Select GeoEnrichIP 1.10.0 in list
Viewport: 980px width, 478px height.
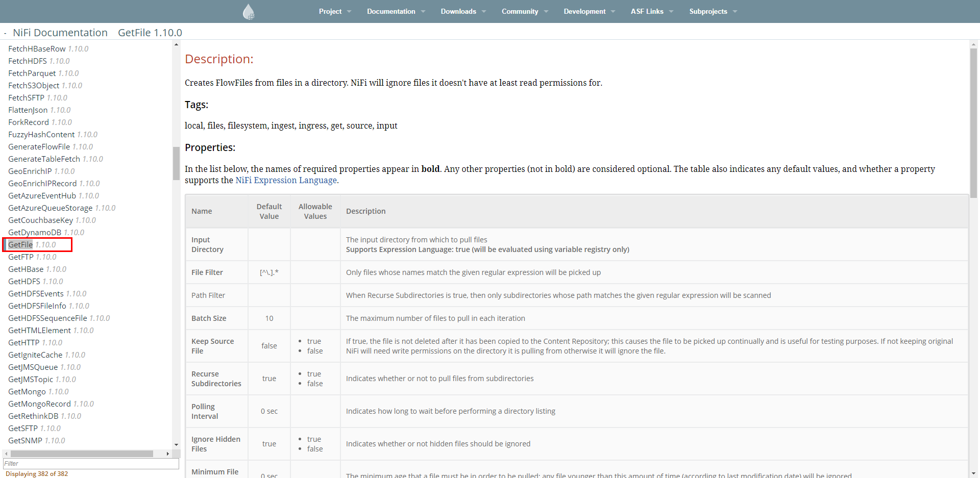(x=41, y=171)
